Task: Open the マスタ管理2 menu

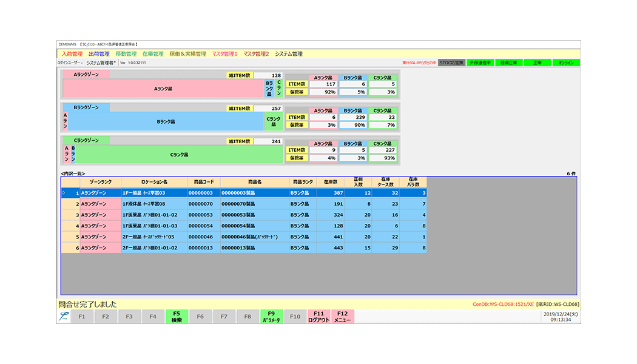Action: pos(256,53)
